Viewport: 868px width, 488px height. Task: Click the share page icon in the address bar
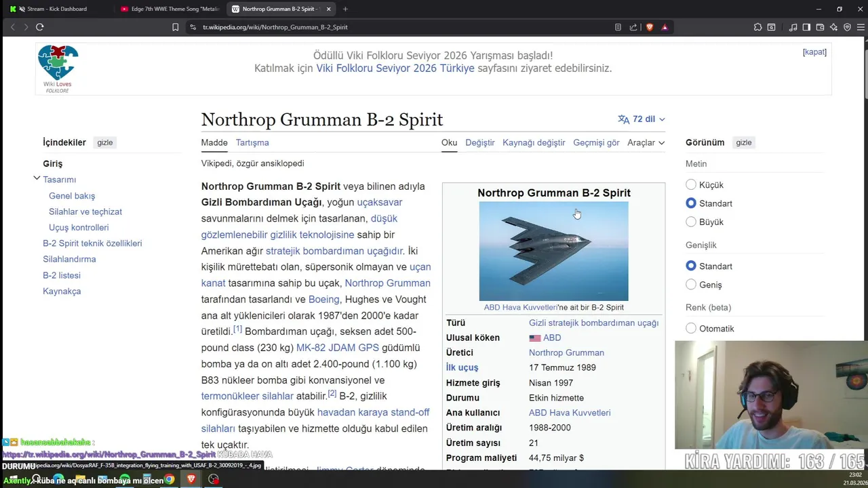point(633,27)
